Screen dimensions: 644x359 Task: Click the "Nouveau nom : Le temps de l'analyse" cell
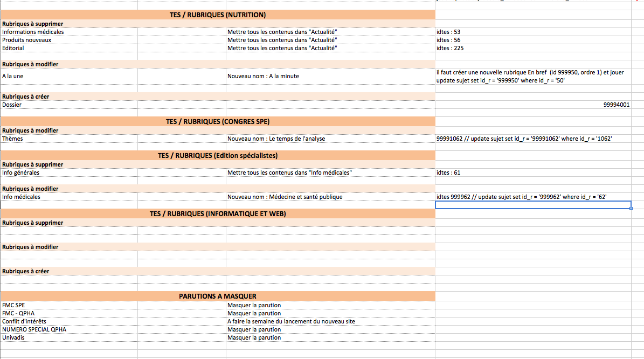276,139
